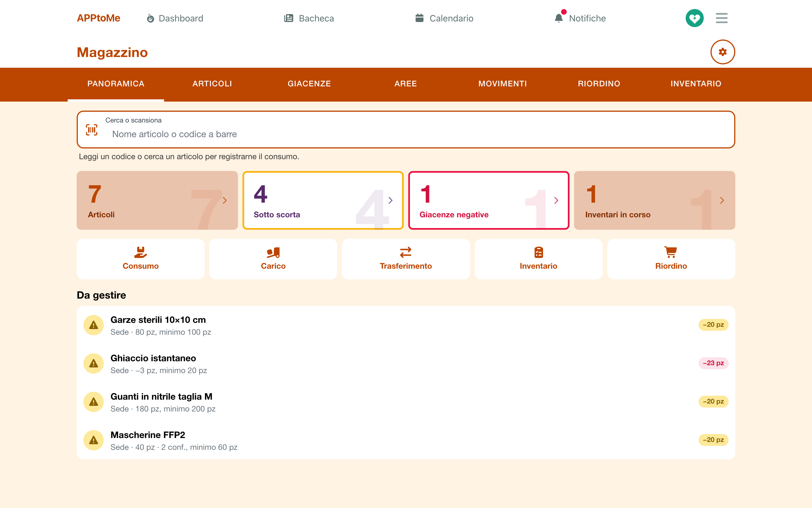Click warning icon beside Guanti in nitrile

tap(94, 402)
